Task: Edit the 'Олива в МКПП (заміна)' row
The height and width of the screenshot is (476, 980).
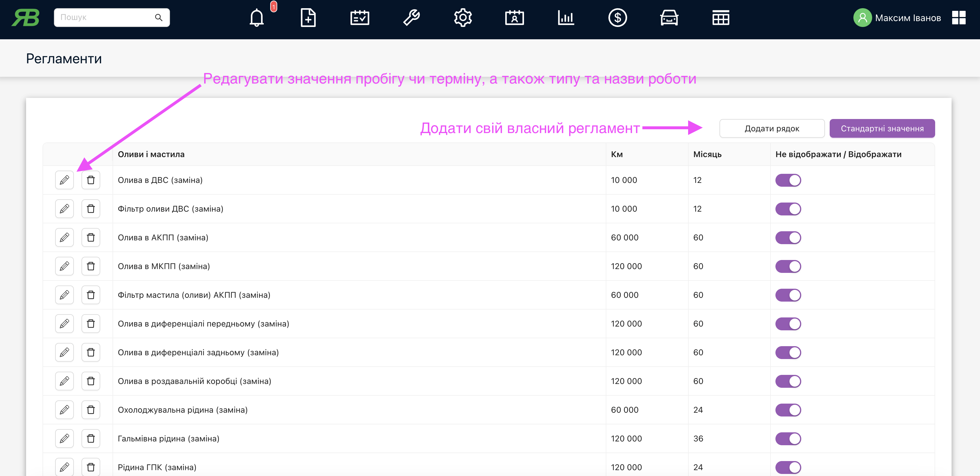Action: click(x=64, y=266)
